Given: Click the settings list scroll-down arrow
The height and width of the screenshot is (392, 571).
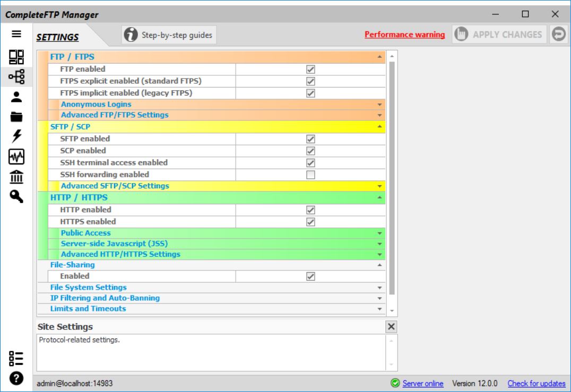Looking at the screenshot, I should coord(392,310).
